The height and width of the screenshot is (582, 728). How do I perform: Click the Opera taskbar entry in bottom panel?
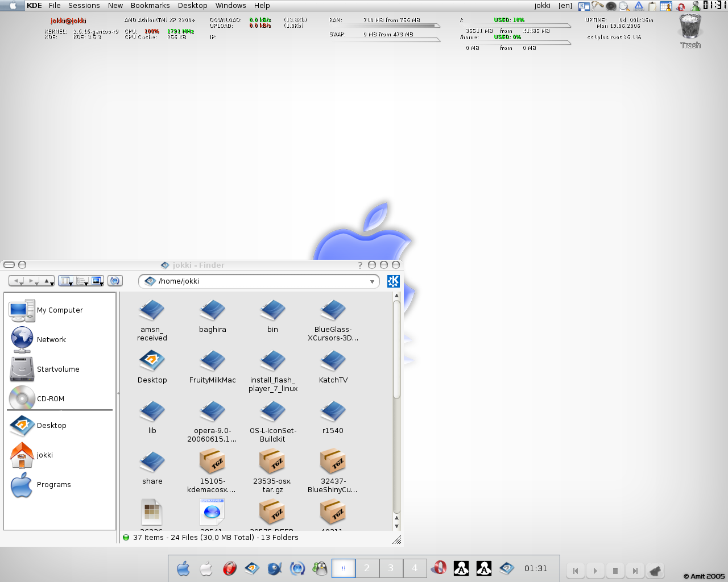439,568
